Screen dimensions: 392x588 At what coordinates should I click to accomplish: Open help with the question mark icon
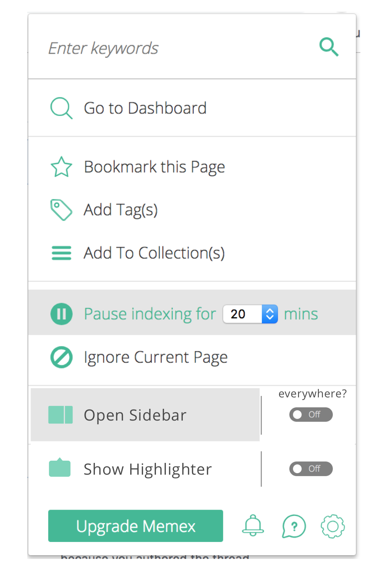293,526
